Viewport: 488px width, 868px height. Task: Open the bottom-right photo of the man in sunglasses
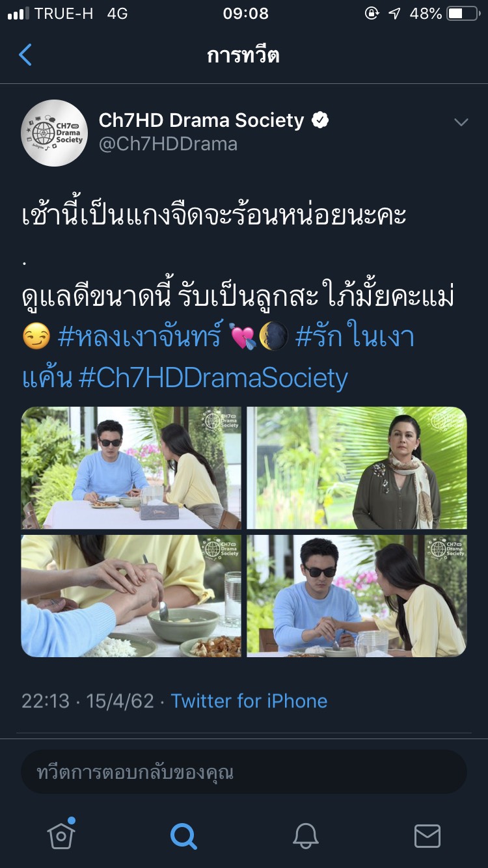click(x=357, y=596)
